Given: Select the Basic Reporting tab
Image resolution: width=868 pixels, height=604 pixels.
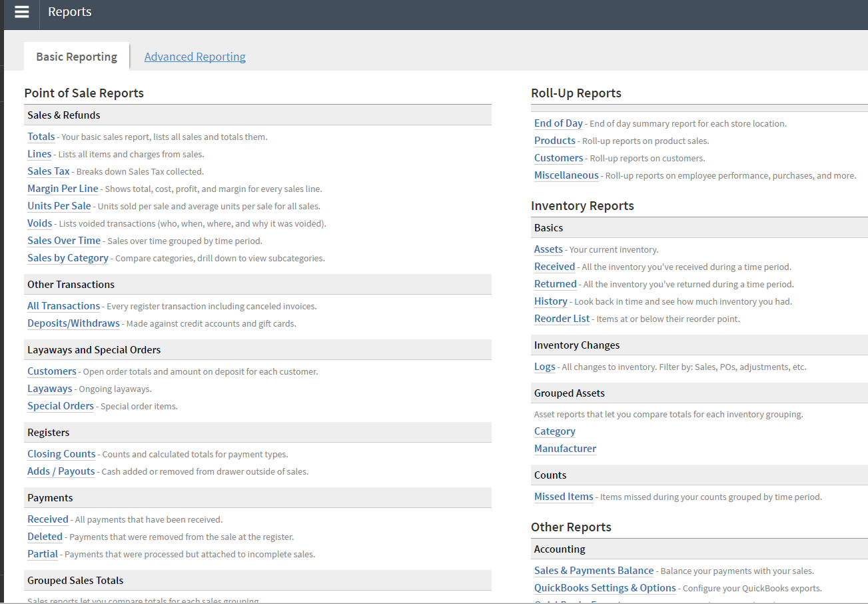Looking at the screenshot, I should (77, 57).
